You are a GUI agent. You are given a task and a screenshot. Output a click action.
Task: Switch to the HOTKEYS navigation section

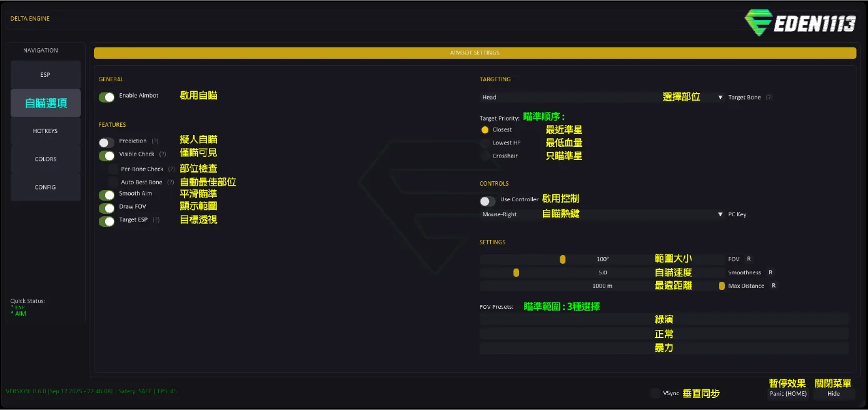coord(46,131)
